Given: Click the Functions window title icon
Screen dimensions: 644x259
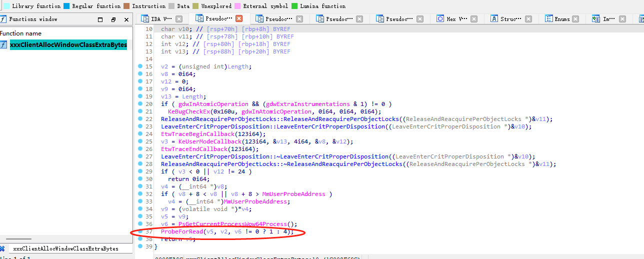Looking at the screenshot, I should pyautogui.click(x=3, y=19).
